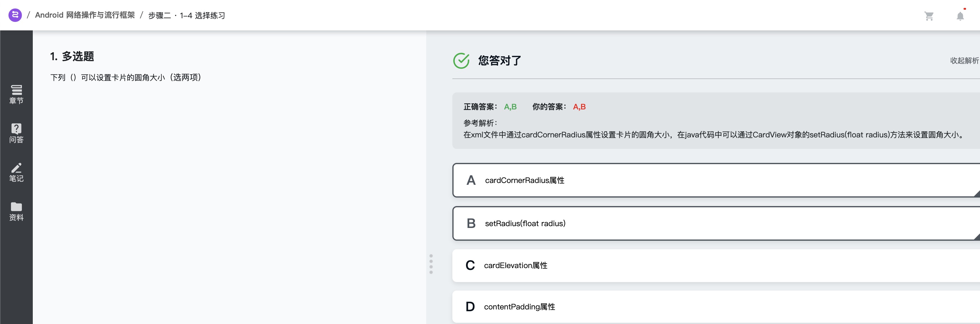Image resolution: width=980 pixels, height=324 pixels.
Task: Click the 1. 多选题 question heading
Action: coord(72,56)
